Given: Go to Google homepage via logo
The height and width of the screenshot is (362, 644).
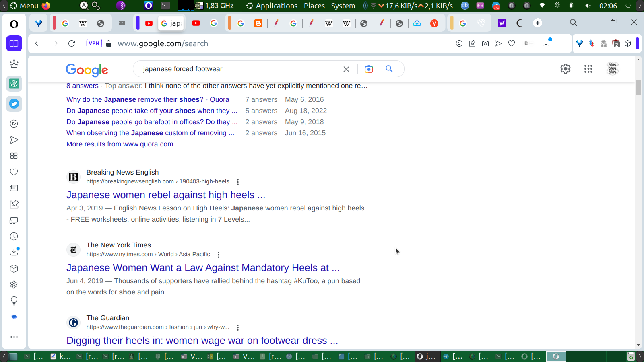Looking at the screenshot, I should 87,70.
